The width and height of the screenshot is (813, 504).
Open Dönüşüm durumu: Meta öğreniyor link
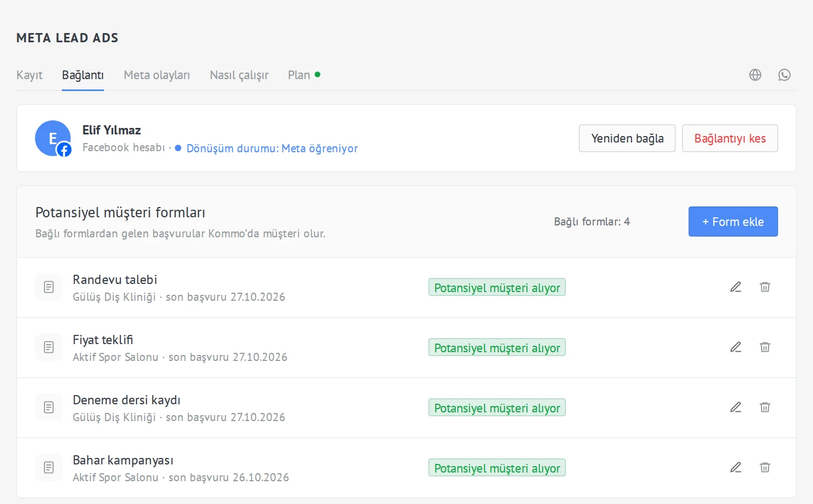[272, 148]
